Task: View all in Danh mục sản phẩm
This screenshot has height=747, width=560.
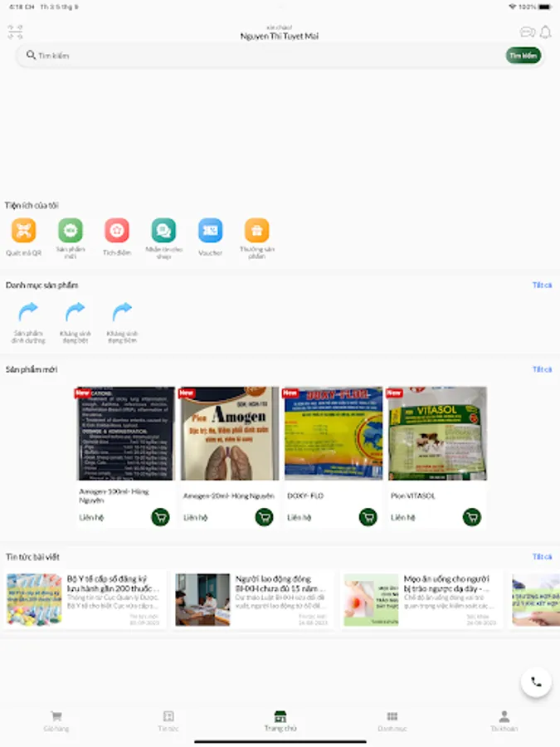Action: (542, 285)
